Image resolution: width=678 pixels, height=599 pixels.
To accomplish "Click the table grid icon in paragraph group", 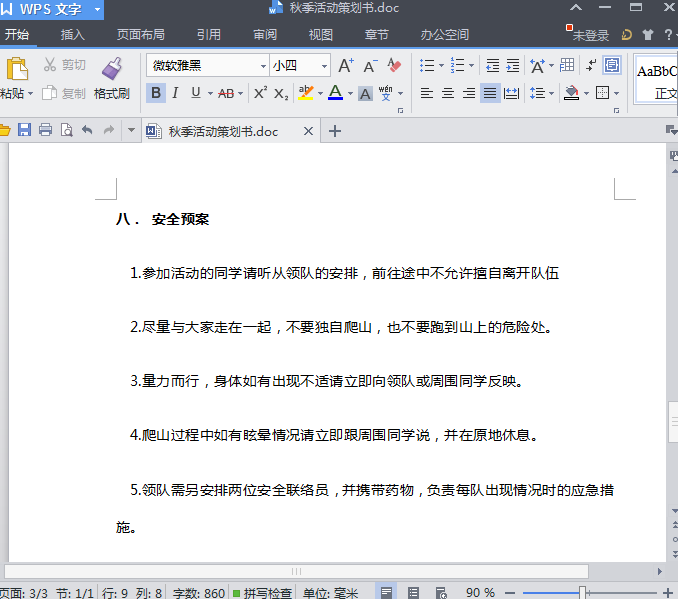I will 567,65.
